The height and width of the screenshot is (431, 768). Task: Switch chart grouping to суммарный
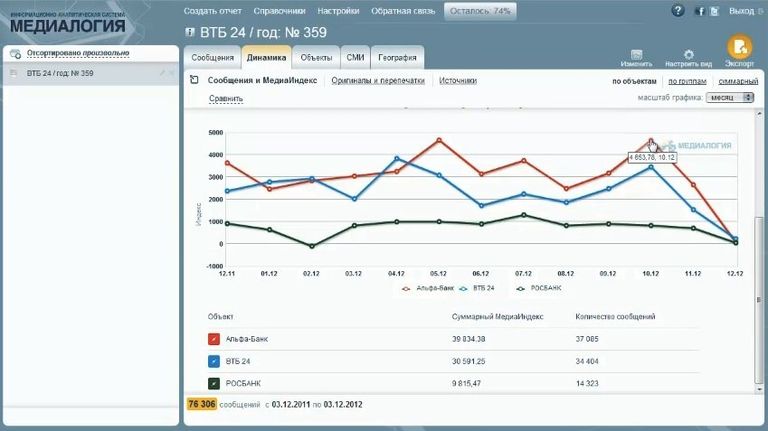738,81
